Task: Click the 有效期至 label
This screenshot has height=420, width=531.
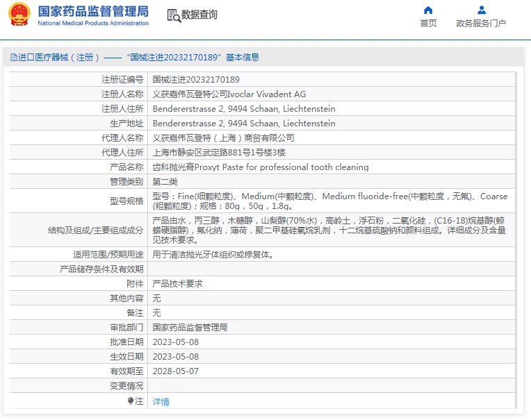Action: point(126,371)
